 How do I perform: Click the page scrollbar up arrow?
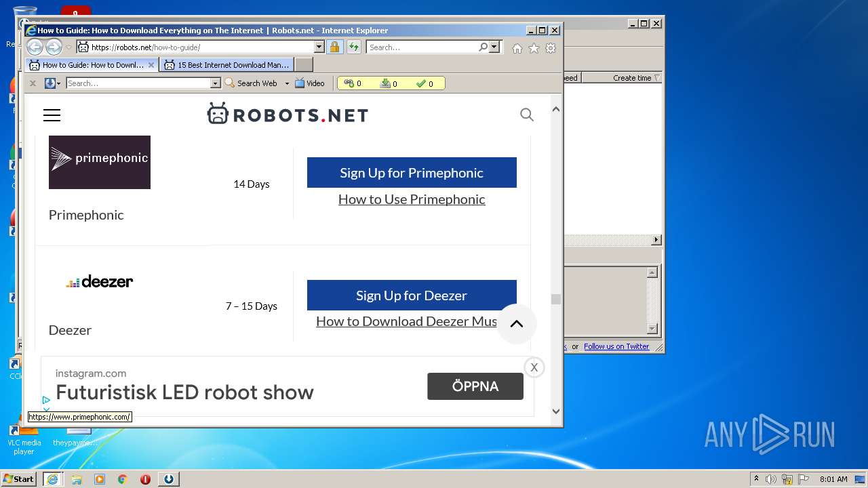tap(556, 109)
